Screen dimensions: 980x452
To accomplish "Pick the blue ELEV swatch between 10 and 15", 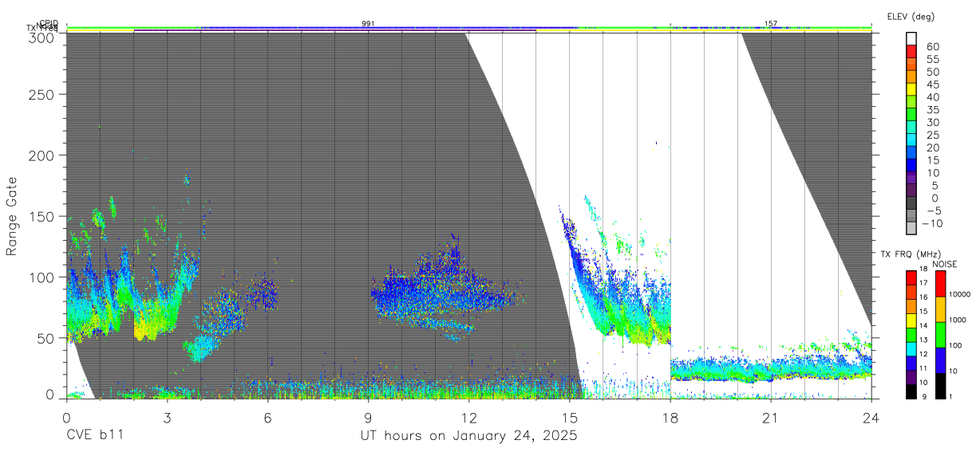I will pyautogui.click(x=911, y=167).
